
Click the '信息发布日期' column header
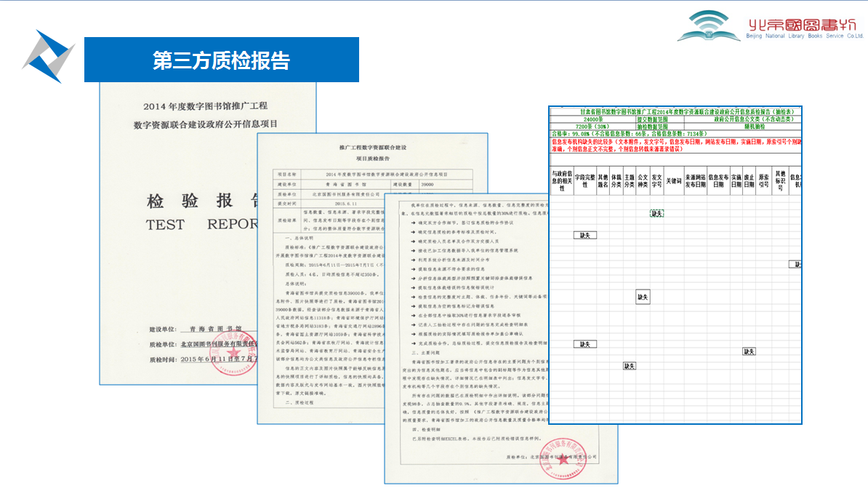pos(718,180)
